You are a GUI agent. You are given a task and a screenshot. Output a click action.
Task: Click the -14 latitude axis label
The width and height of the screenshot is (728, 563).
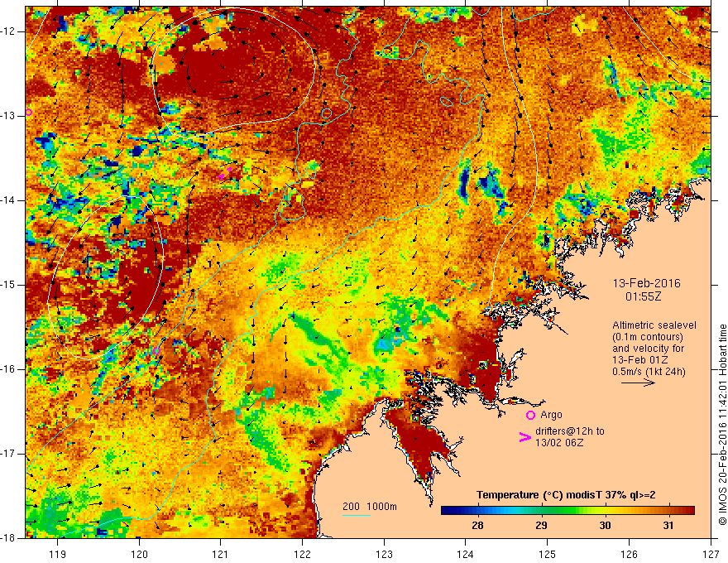pyautogui.click(x=8, y=200)
